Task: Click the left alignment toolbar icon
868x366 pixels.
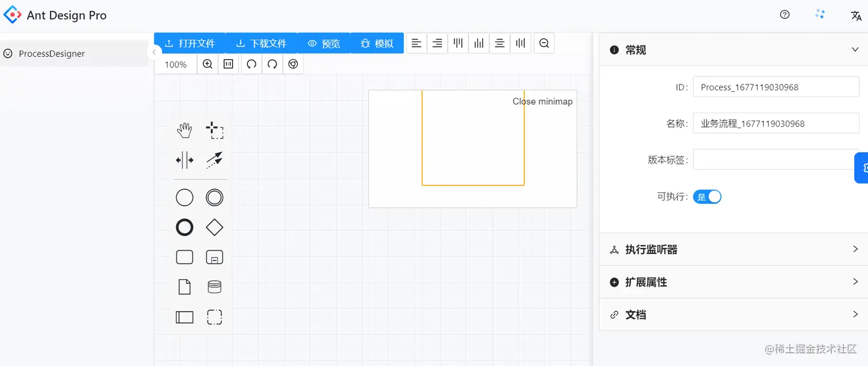Action: 416,43
